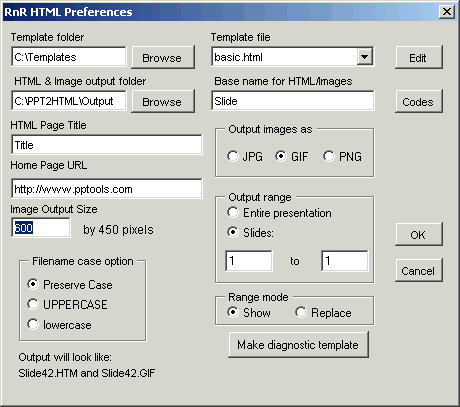This screenshot has width=460, height=407.
Task: Click the 'Filename case option' group label
Action: (x=83, y=261)
